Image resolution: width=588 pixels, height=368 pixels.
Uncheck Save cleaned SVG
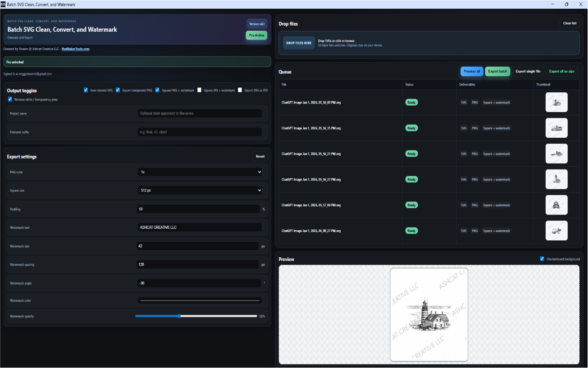86,90
